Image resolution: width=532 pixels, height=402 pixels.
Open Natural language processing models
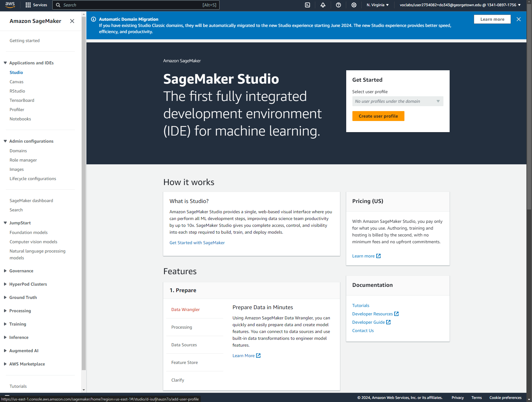pos(37,254)
